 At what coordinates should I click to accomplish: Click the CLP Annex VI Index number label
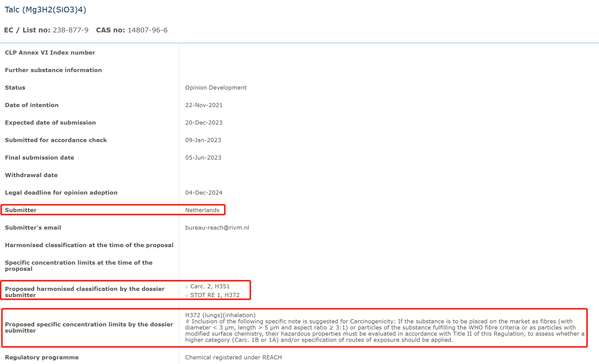50,53
